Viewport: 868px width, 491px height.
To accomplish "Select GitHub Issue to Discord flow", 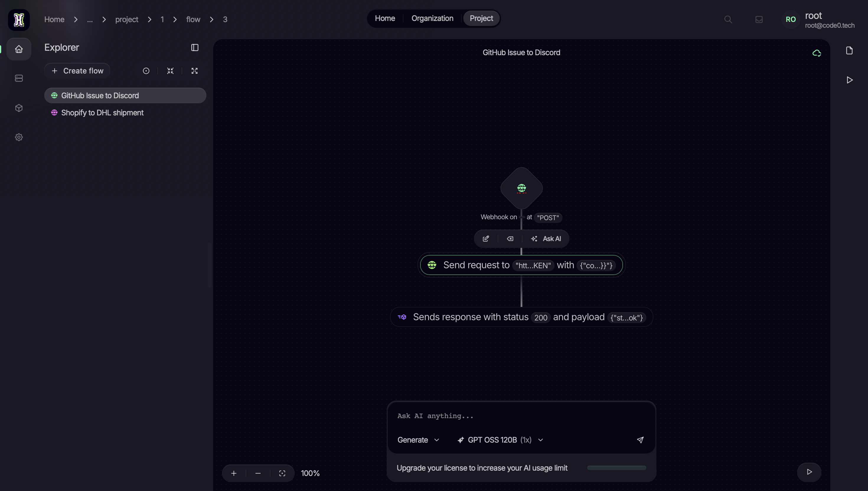I will (125, 95).
